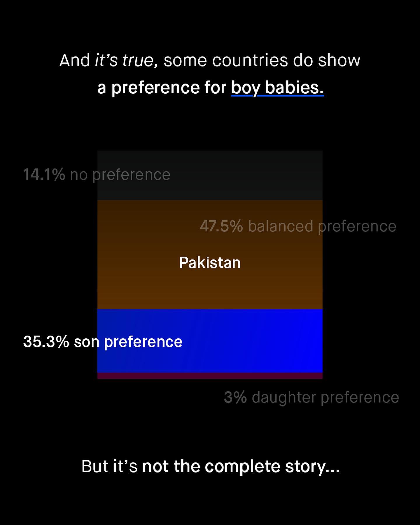Select the faded "no preference" label text

120,175
